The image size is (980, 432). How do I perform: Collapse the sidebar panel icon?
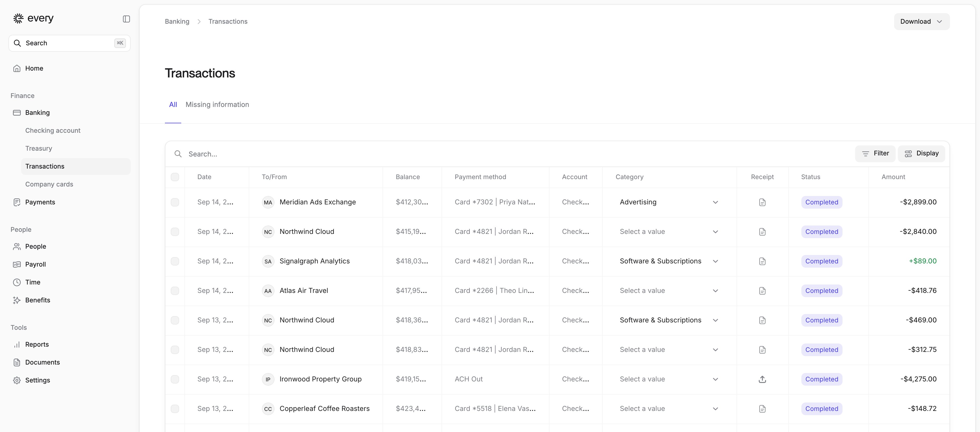126,19
